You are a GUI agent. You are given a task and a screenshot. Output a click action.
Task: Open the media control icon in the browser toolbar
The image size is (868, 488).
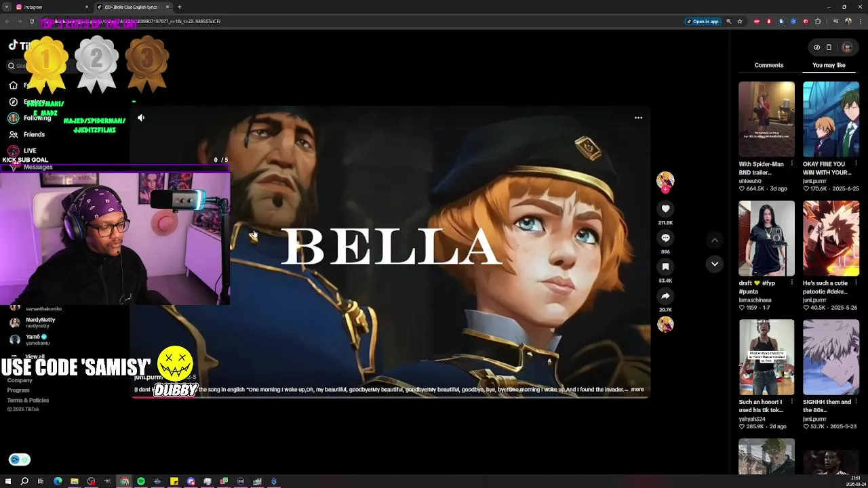pos(835,21)
